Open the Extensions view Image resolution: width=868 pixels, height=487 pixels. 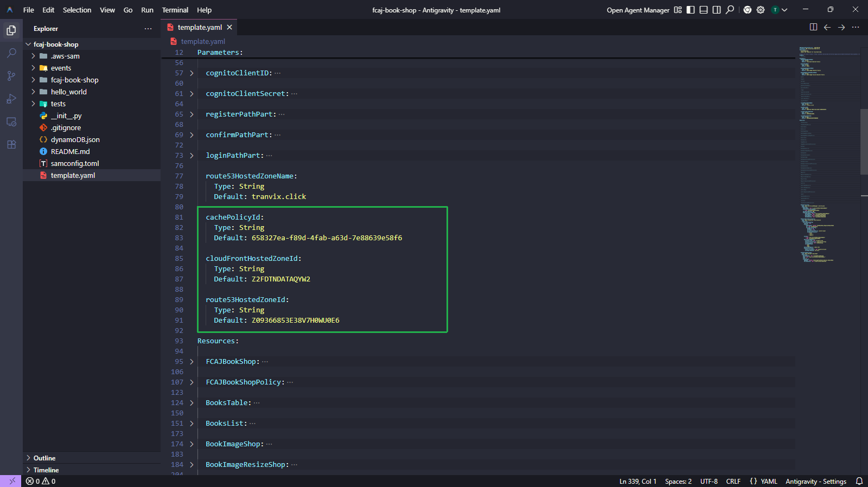pos(11,144)
